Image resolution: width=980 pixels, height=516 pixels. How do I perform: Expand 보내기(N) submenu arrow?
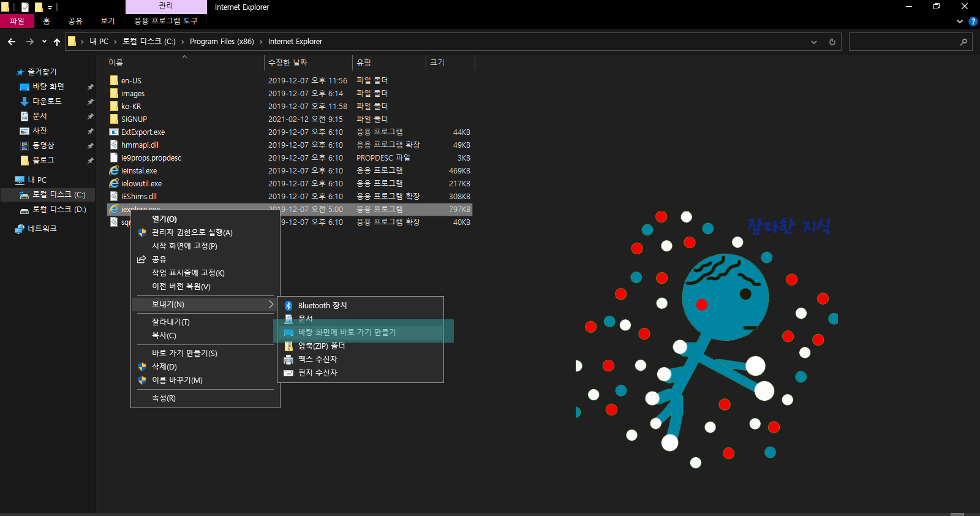(x=271, y=304)
